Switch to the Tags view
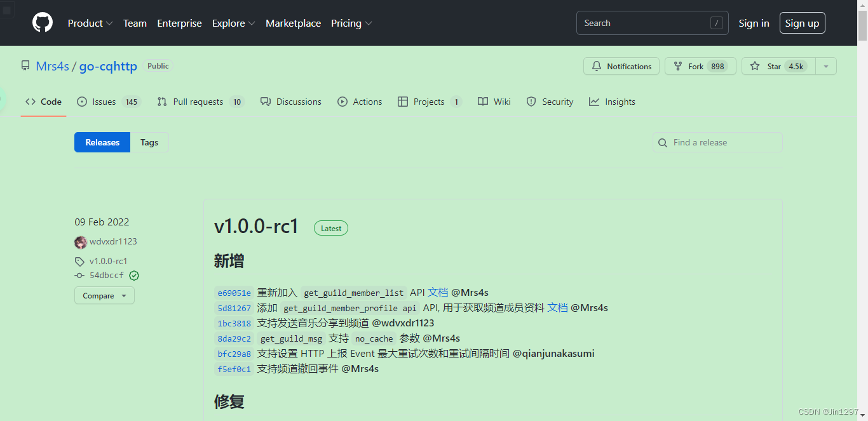868x421 pixels. 149,142
